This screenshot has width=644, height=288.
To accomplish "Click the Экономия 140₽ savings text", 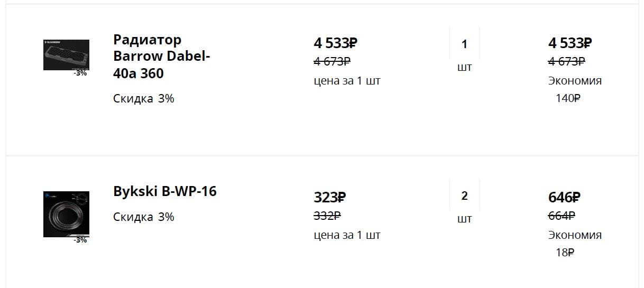I will 574,89.
